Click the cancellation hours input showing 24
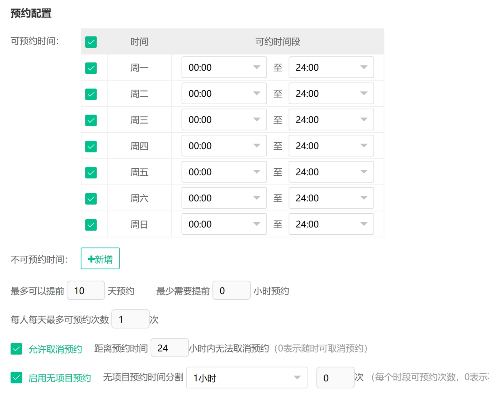This screenshot has height=396, width=489. (170, 348)
